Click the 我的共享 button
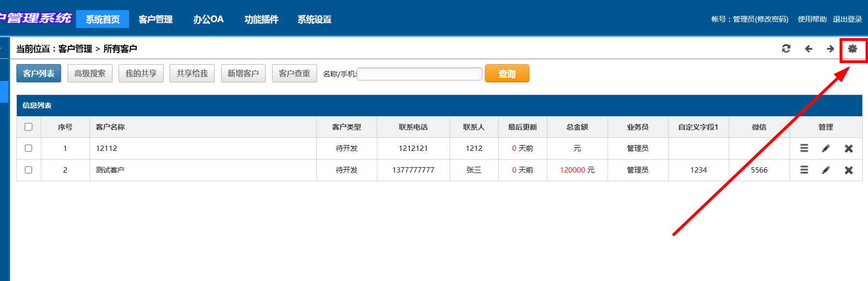868x281 pixels. pos(141,73)
